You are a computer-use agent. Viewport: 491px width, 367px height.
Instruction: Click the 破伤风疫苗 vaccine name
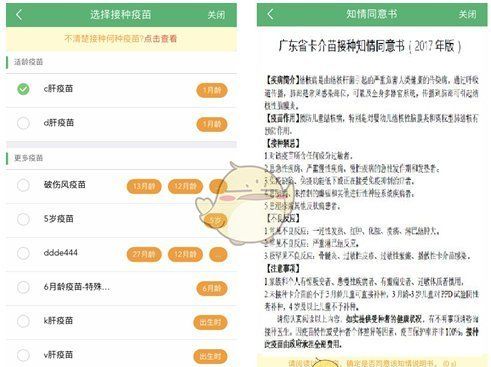point(65,185)
